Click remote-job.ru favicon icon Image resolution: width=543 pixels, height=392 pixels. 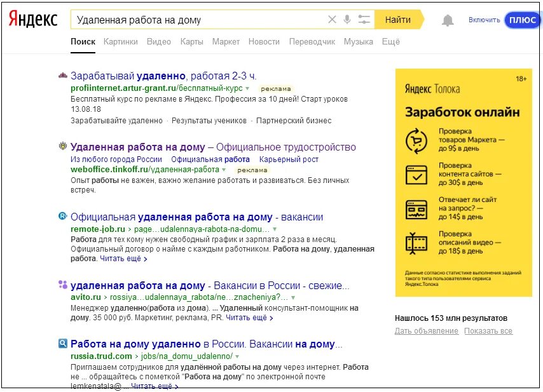pos(63,216)
